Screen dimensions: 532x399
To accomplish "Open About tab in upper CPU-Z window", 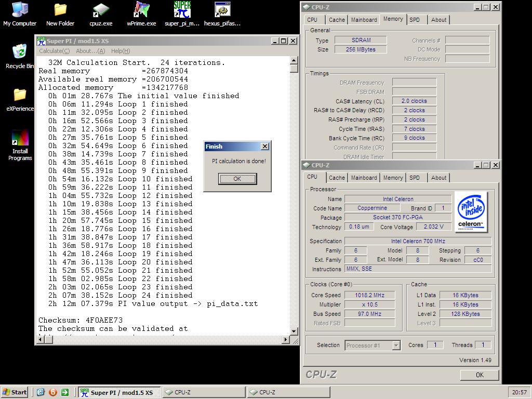I will coord(438,20).
